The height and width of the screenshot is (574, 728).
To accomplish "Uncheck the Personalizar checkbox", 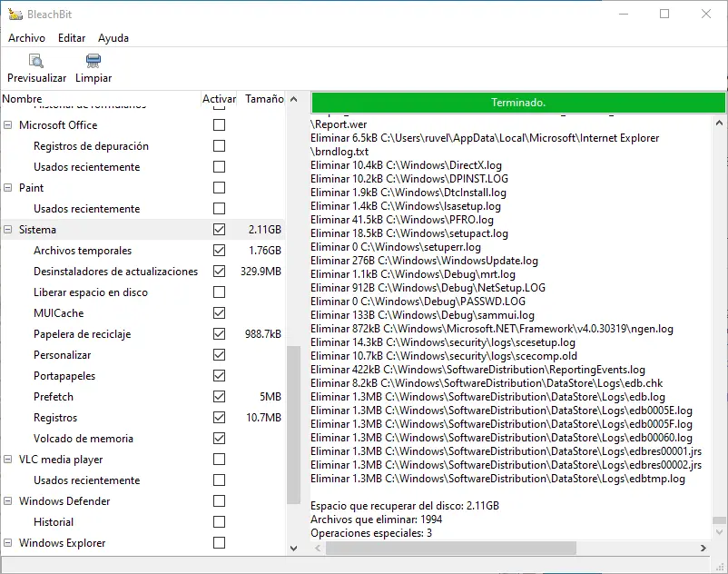I will pyautogui.click(x=219, y=355).
